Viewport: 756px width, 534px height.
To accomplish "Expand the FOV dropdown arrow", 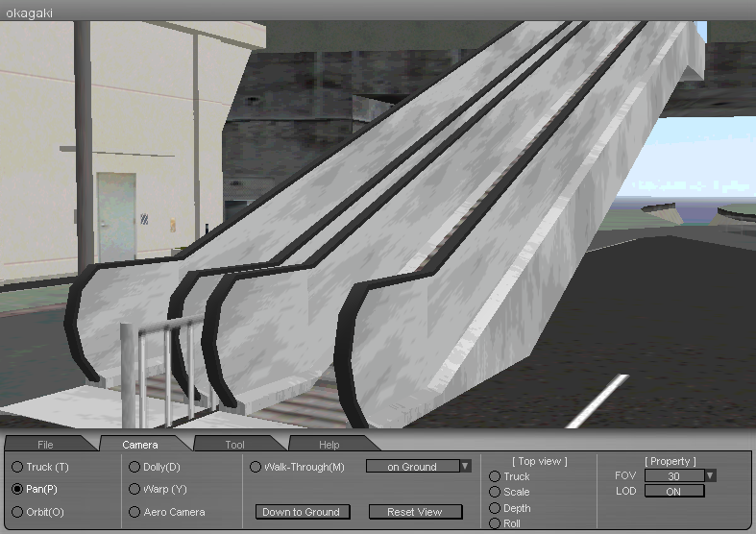I will click(x=710, y=475).
